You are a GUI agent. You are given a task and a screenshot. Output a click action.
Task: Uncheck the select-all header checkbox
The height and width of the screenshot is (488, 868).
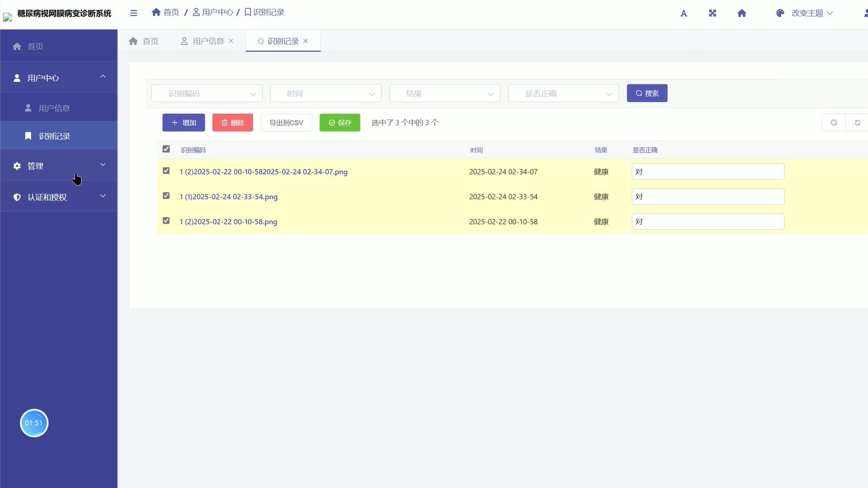166,149
